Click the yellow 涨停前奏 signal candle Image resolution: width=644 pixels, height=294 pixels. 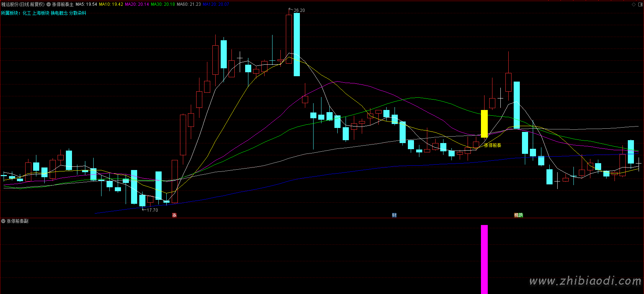coord(484,124)
